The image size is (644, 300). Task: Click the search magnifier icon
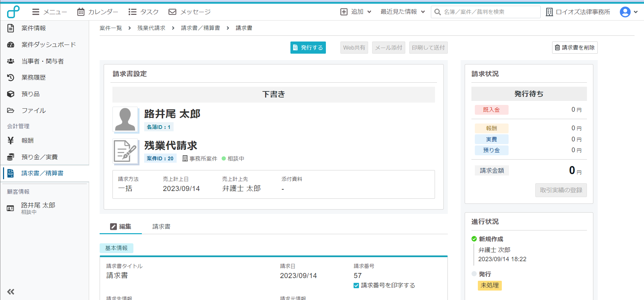pyautogui.click(x=437, y=12)
